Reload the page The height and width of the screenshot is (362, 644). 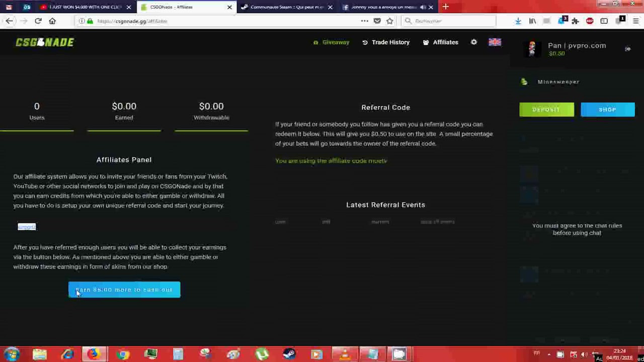(x=38, y=21)
